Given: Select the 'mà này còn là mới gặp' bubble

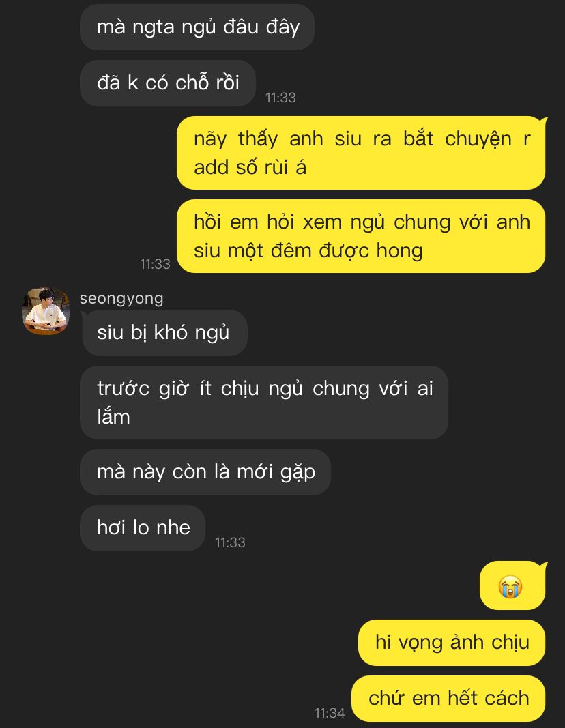Looking at the screenshot, I should pyautogui.click(x=205, y=472).
